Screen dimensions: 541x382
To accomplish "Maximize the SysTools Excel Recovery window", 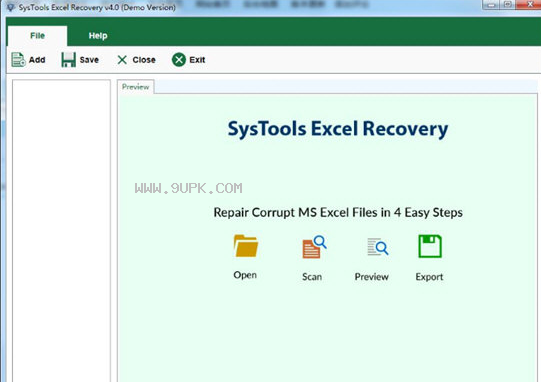I will [507, 5].
